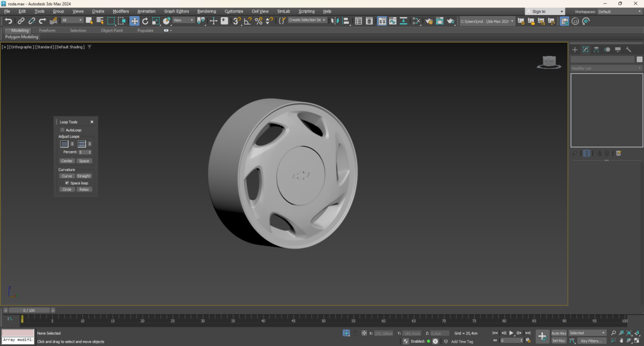This screenshot has width=644, height=346.
Task: Click the object color swatch in Modify panel
Action: [x=639, y=60]
